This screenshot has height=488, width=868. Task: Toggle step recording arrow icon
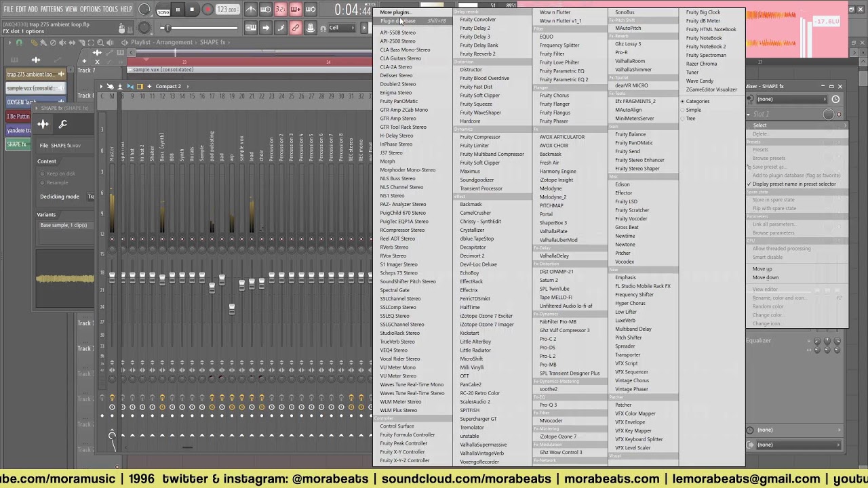click(x=266, y=28)
